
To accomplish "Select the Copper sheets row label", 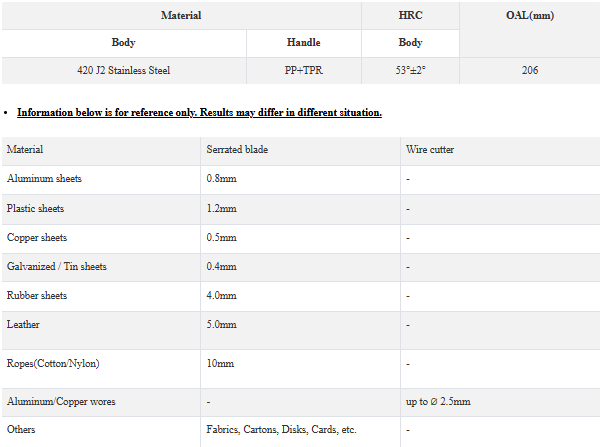I will pyautogui.click(x=37, y=238).
